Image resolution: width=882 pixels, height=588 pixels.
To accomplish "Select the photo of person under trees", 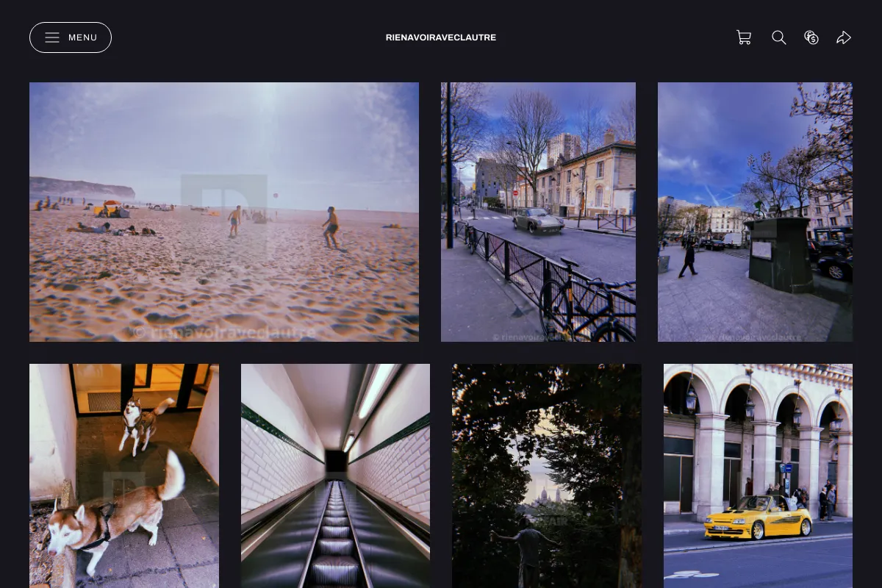I will point(547,476).
